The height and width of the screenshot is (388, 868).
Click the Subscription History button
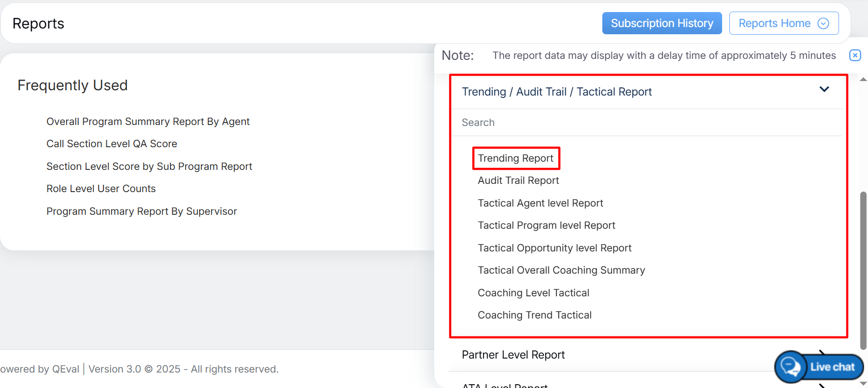point(661,24)
